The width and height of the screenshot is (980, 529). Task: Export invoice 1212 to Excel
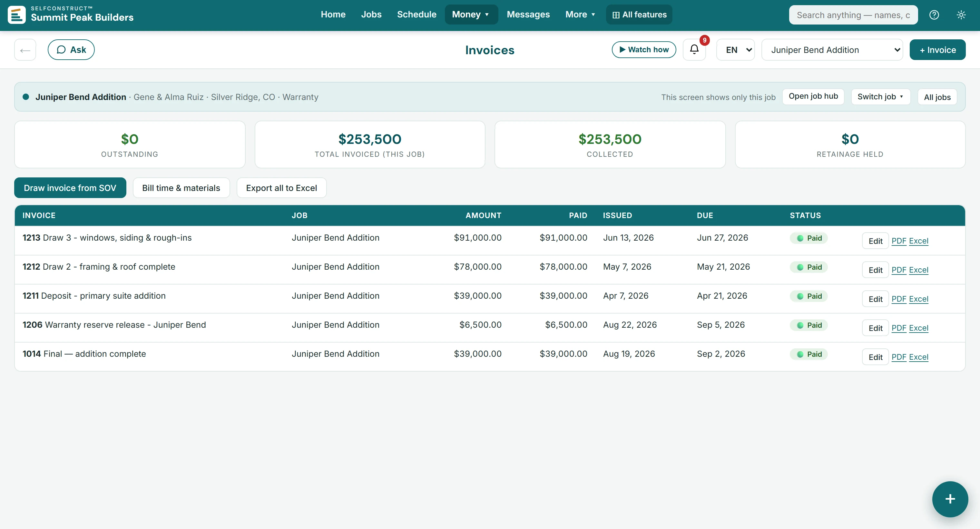pyautogui.click(x=918, y=270)
